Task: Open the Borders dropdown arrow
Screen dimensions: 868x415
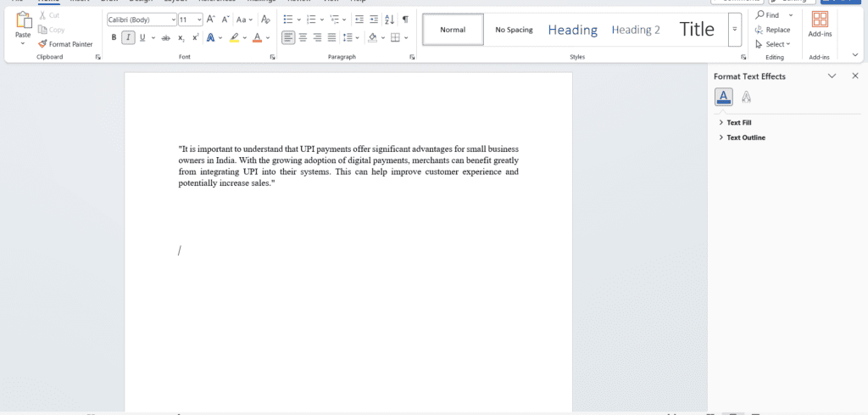Action: click(x=406, y=37)
